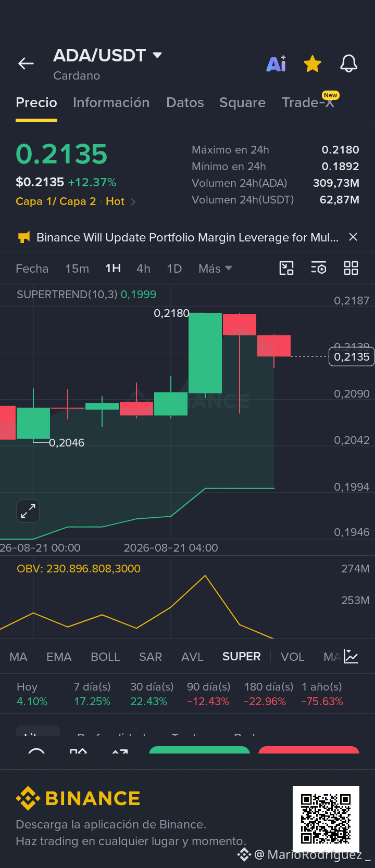Image resolution: width=375 pixels, height=868 pixels.
Task: Select the 1D chart interval
Action: [x=174, y=269]
